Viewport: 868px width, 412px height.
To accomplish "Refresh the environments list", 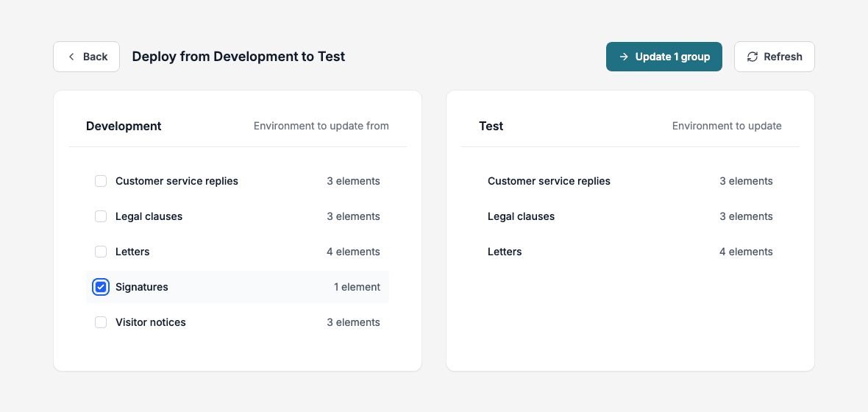I will [774, 57].
